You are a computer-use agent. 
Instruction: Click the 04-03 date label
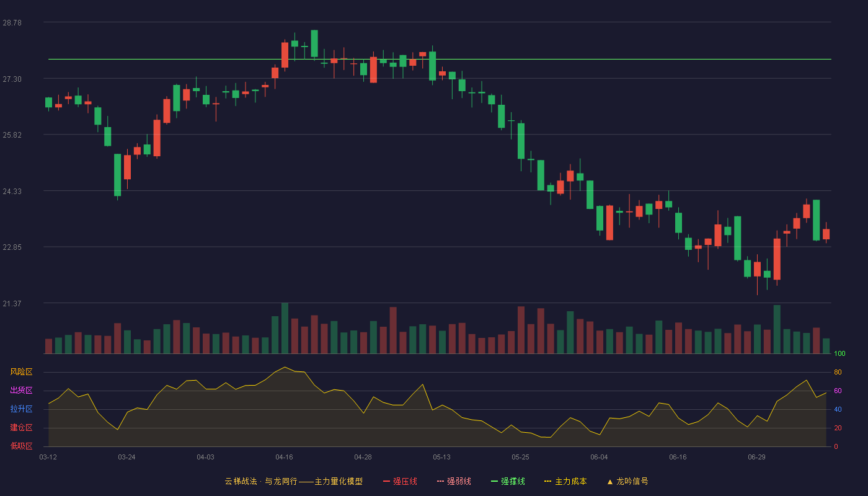click(205, 457)
